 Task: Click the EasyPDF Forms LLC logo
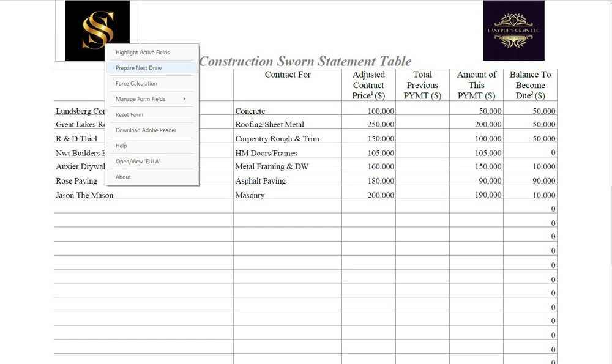[513, 31]
